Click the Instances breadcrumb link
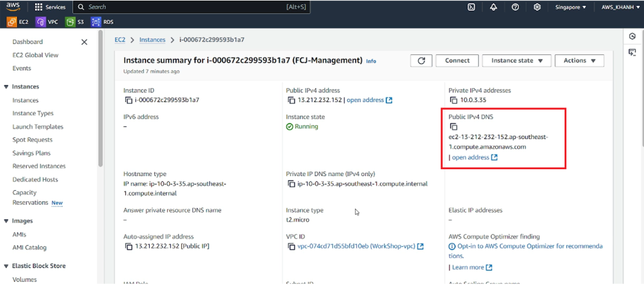The image size is (644, 287). [x=152, y=40]
